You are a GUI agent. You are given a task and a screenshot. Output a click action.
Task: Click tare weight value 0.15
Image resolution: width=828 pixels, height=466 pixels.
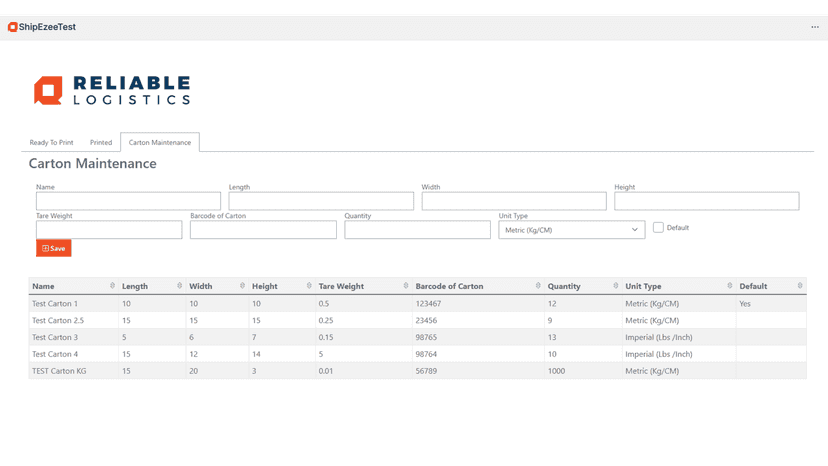tap(326, 338)
